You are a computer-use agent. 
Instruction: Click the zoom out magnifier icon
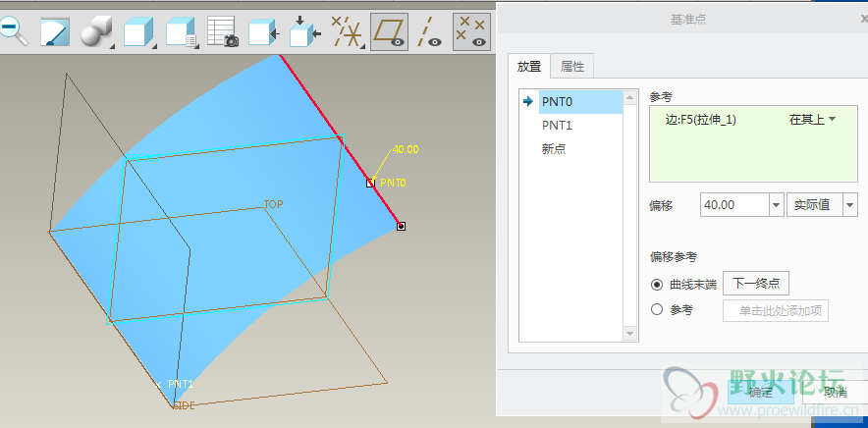14,31
